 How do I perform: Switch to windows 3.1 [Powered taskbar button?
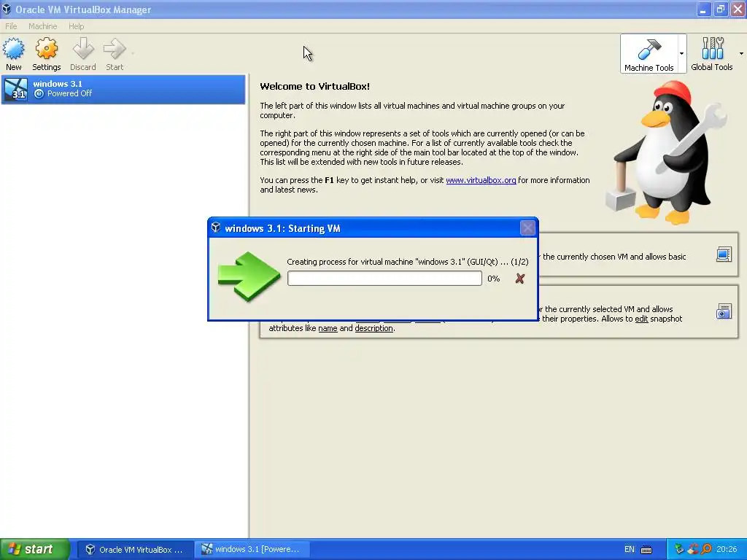252,550
